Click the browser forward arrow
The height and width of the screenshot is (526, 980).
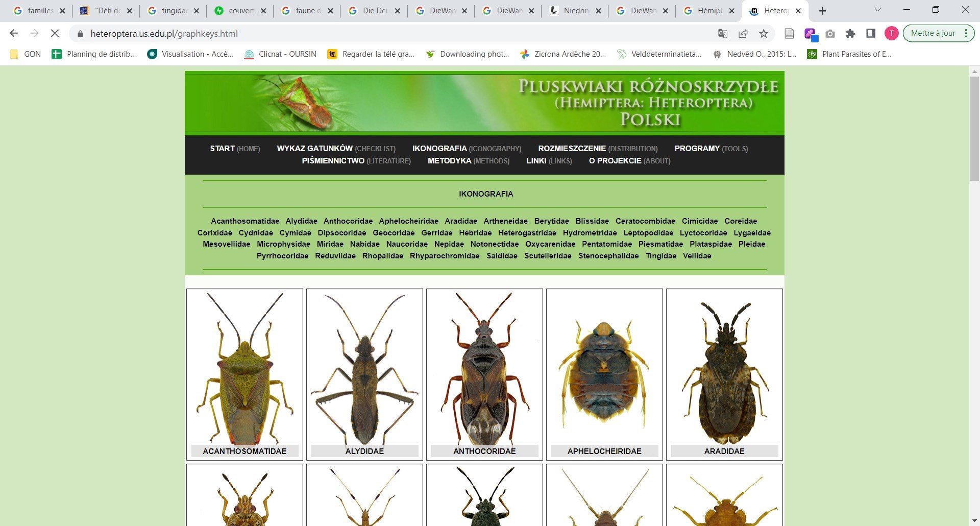click(34, 33)
